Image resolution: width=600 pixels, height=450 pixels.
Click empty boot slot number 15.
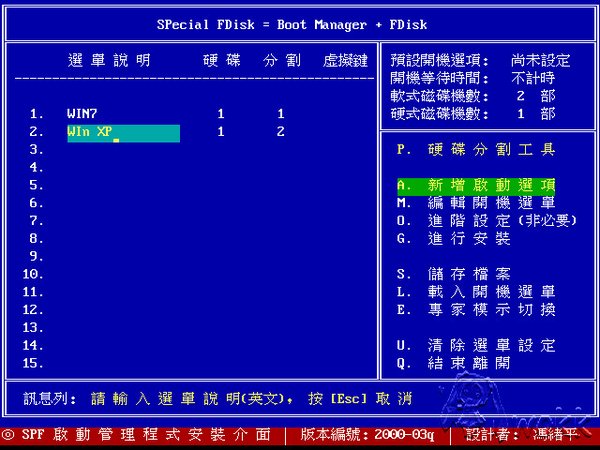click(33, 363)
